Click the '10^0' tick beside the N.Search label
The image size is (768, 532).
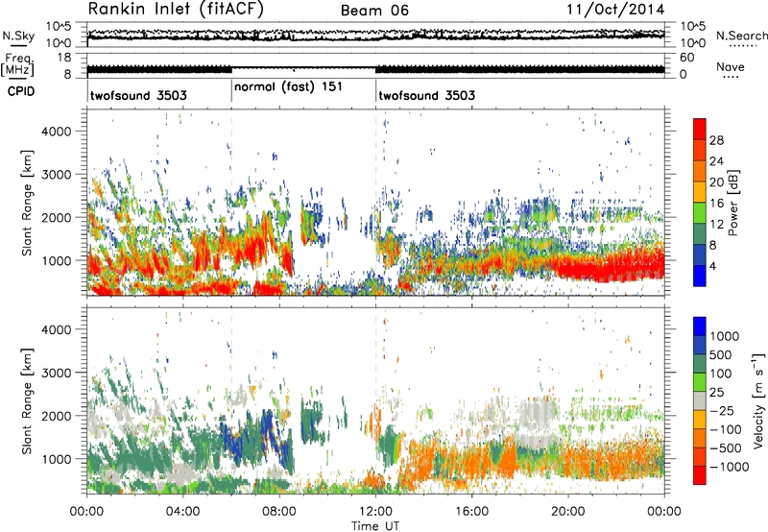693,43
